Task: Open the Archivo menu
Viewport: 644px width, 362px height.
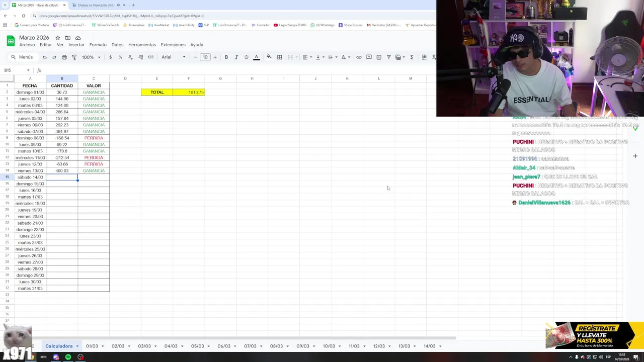Action: pos(27,45)
